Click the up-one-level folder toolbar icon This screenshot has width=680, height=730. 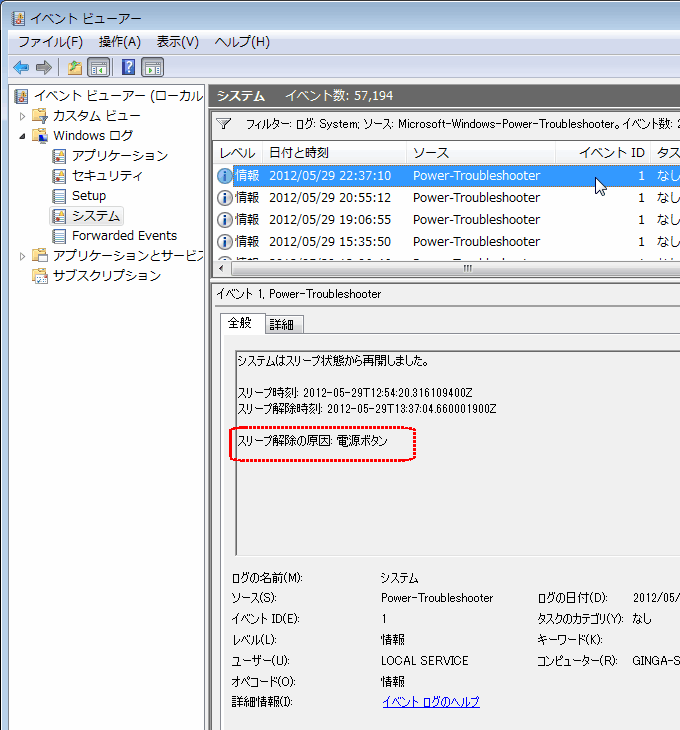74,67
